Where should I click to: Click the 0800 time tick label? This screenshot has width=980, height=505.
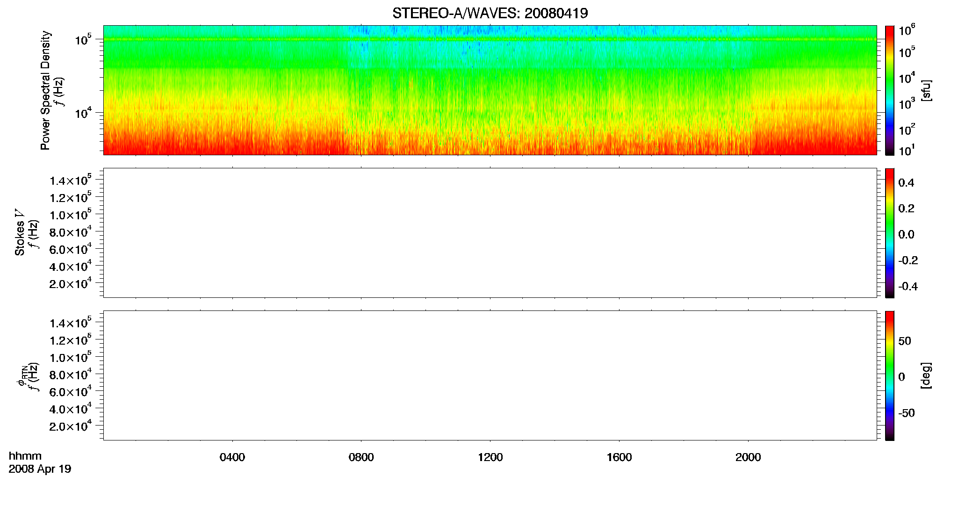(x=361, y=457)
